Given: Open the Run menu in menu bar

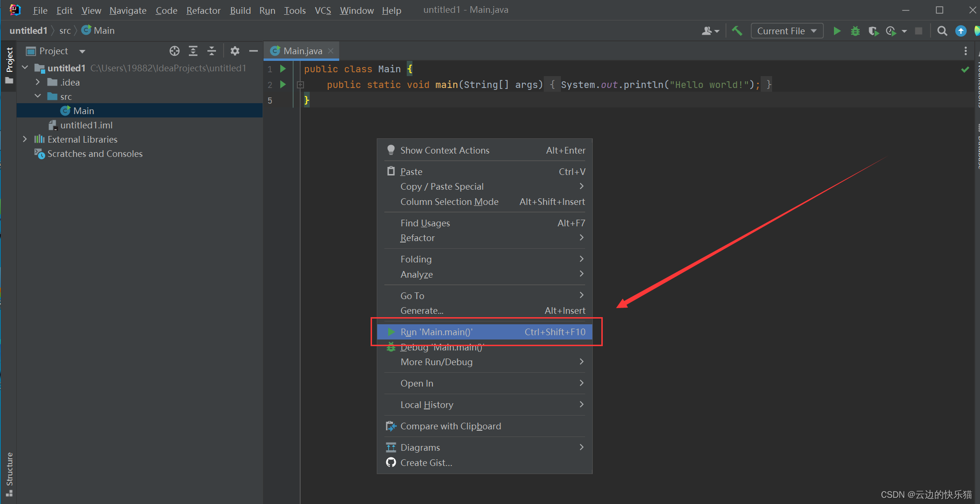Looking at the screenshot, I should pos(267,10).
